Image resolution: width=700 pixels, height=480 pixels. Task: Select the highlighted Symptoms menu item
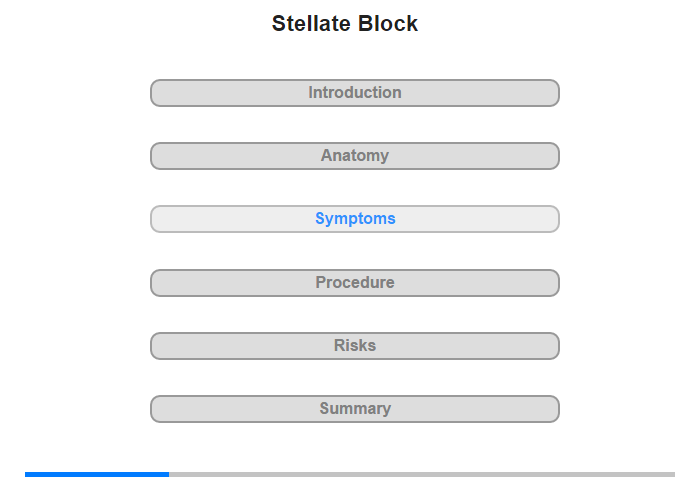[x=355, y=219]
